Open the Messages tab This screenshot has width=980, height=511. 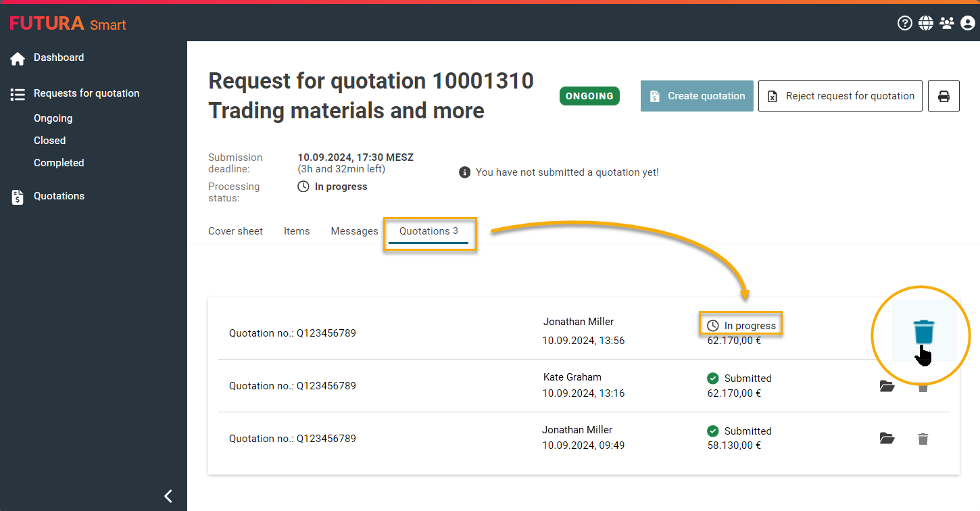point(354,231)
